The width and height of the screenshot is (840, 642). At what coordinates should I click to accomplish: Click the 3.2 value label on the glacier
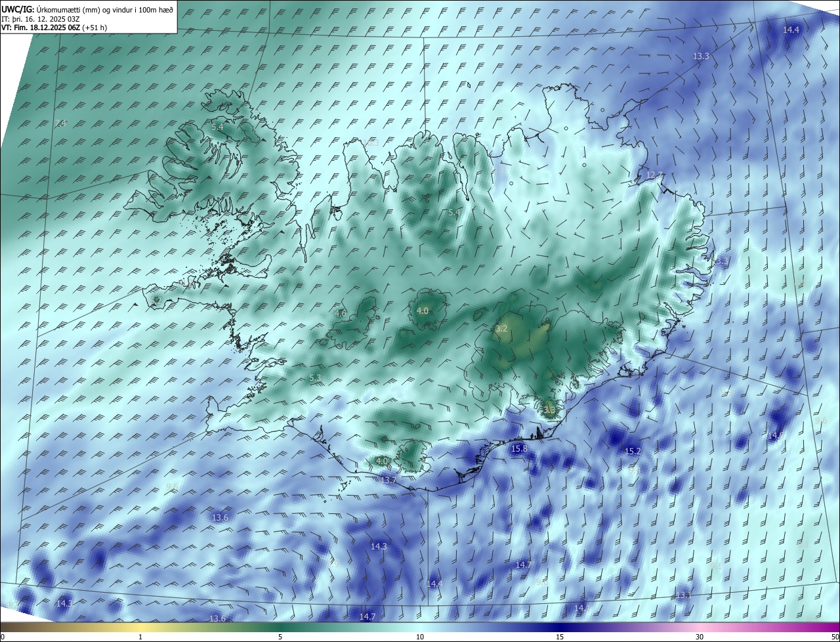501,328
